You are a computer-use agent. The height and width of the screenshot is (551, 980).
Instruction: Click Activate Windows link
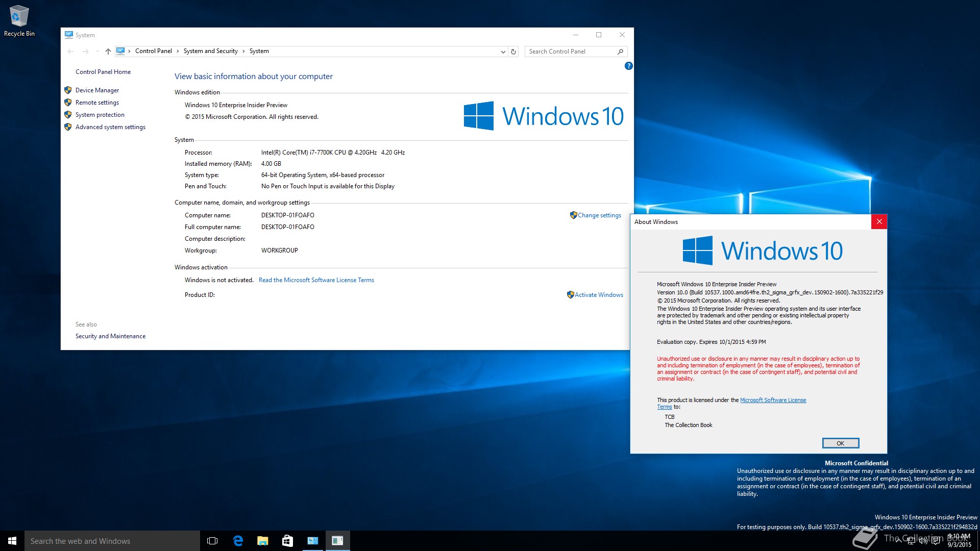click(599, 295)
